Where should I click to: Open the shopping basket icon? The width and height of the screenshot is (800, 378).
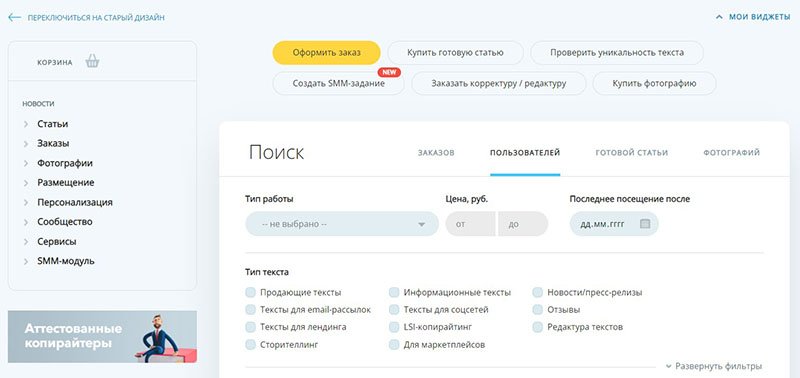92,62
